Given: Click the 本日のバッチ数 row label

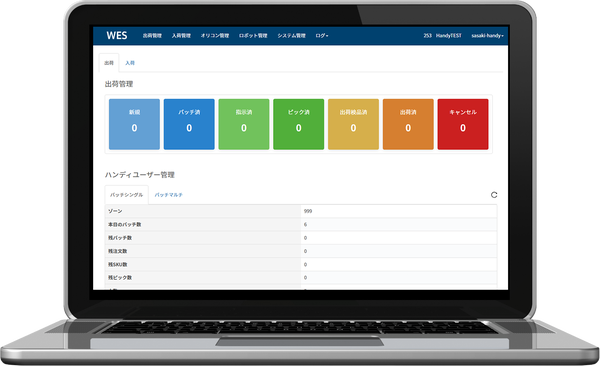Looking at the screenshot, I should click(x=124, y=224).
